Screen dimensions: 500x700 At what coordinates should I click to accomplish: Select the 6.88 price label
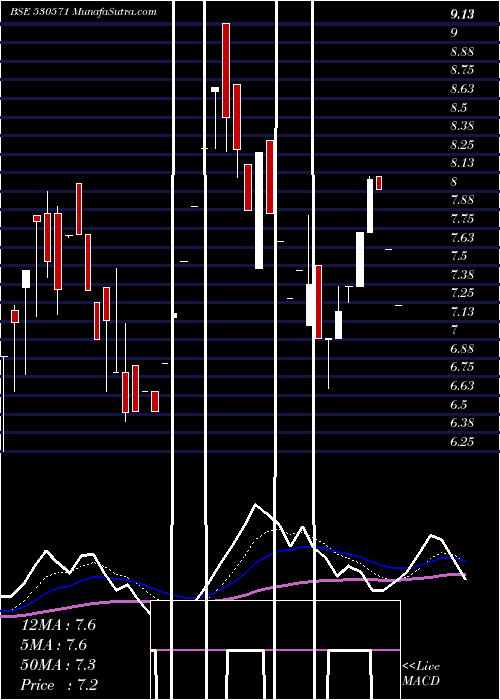462,349
